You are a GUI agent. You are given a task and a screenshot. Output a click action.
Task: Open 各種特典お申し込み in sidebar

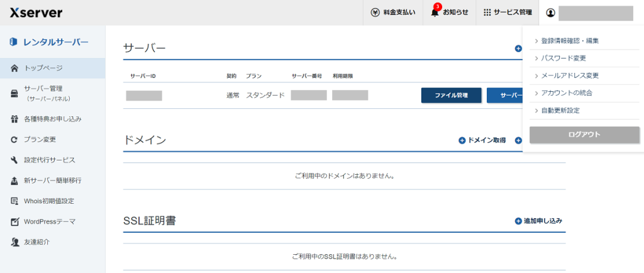click(x=53, y=120)
